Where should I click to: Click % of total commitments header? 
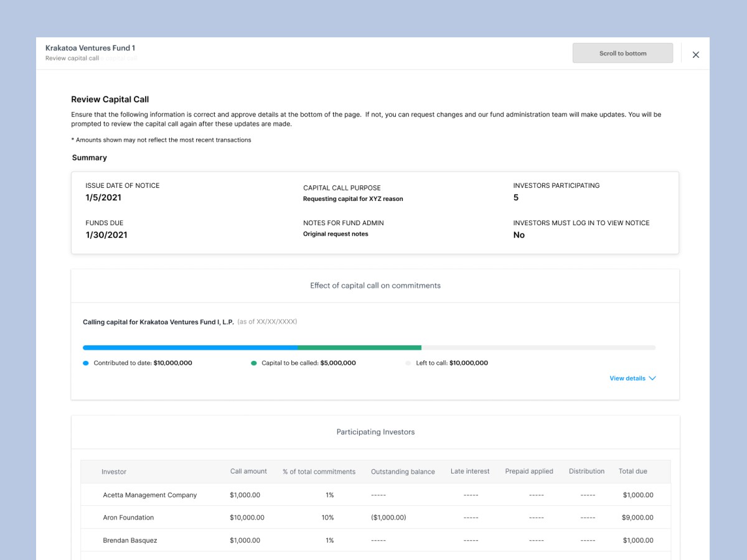pos(319,472)
